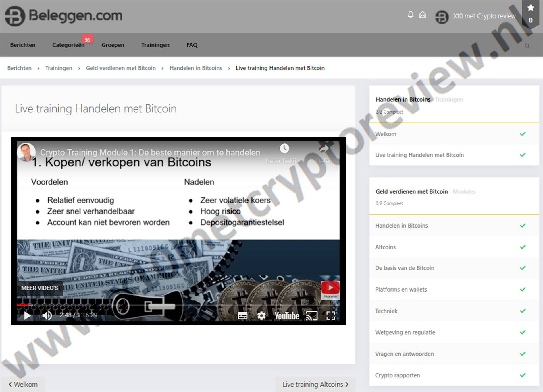The image size is (543, 392).
Task: Go back to previous lesson Welkom
Action: click(x=23, y=384)
